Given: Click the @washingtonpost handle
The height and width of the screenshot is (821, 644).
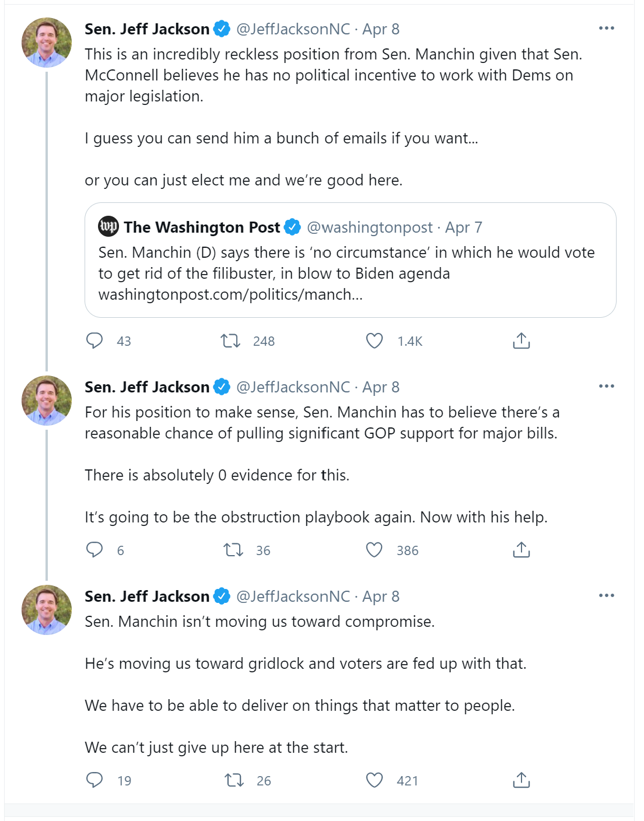Looking at the screenshot, I should (370, 227).
